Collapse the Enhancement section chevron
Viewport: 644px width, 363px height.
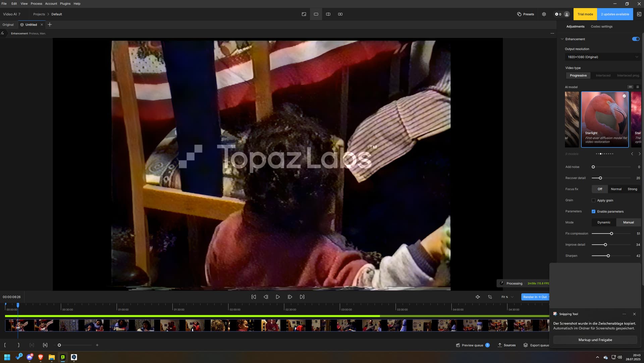tap(562, 39)
